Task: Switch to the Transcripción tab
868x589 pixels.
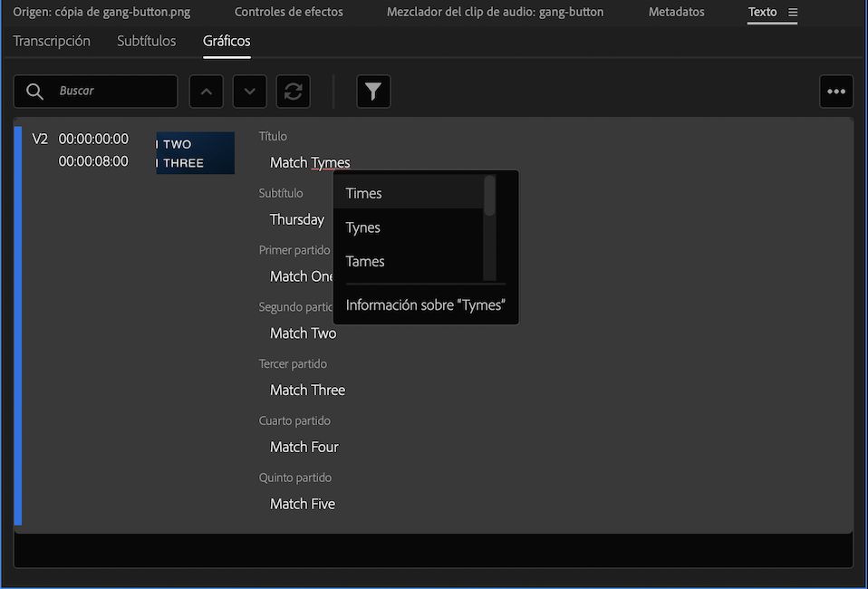Action: pos(52,41)
